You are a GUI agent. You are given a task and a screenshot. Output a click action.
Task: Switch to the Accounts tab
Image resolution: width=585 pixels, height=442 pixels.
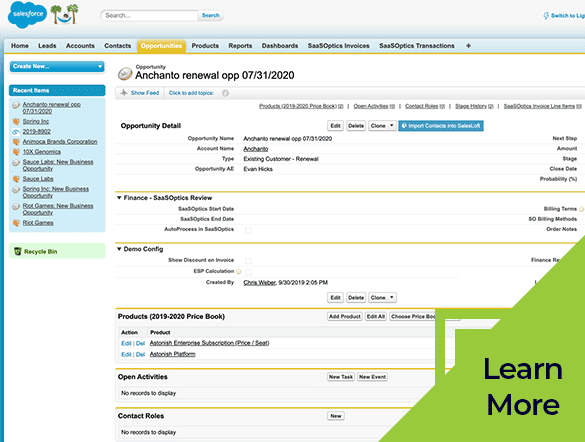click(80, 46)
